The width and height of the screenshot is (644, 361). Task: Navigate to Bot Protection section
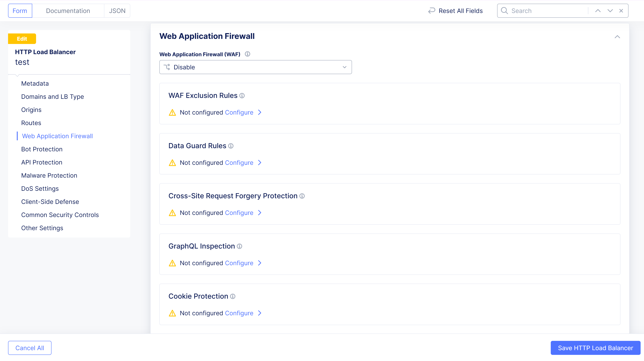(x=42, y=149)
